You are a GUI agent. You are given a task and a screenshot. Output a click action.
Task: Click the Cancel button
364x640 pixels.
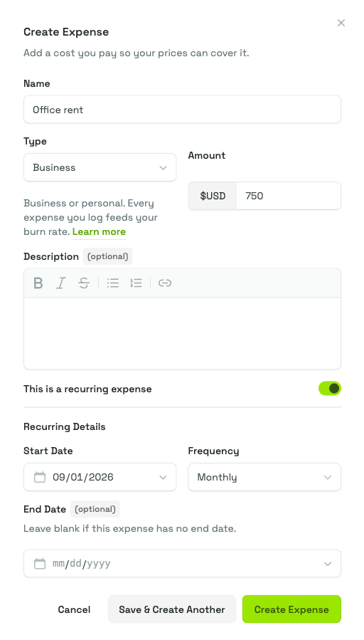[74, 609]
